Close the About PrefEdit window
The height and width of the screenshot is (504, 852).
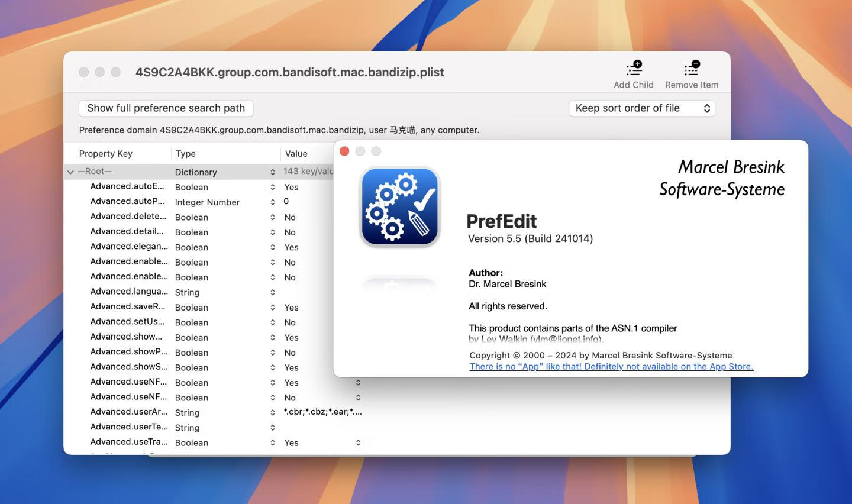[x=344, y=151]
